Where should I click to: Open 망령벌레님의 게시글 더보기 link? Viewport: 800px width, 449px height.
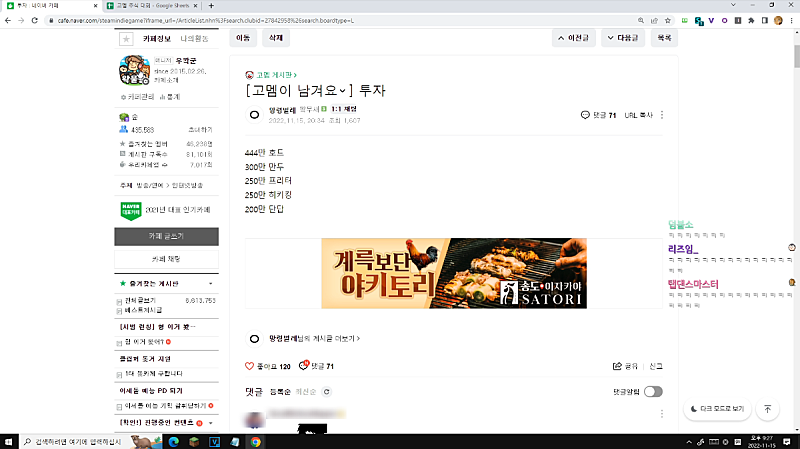pyautogui.click(x=314, y=338)
